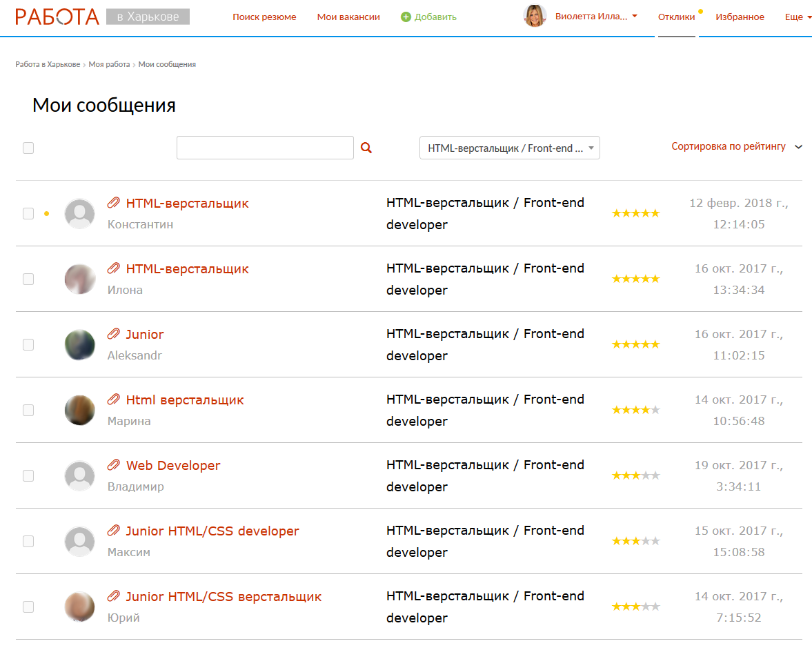The width and height of the screenshot is (812, 650).
Task: Open the Еще dropdown menu
Action: (x=798, y=17)
